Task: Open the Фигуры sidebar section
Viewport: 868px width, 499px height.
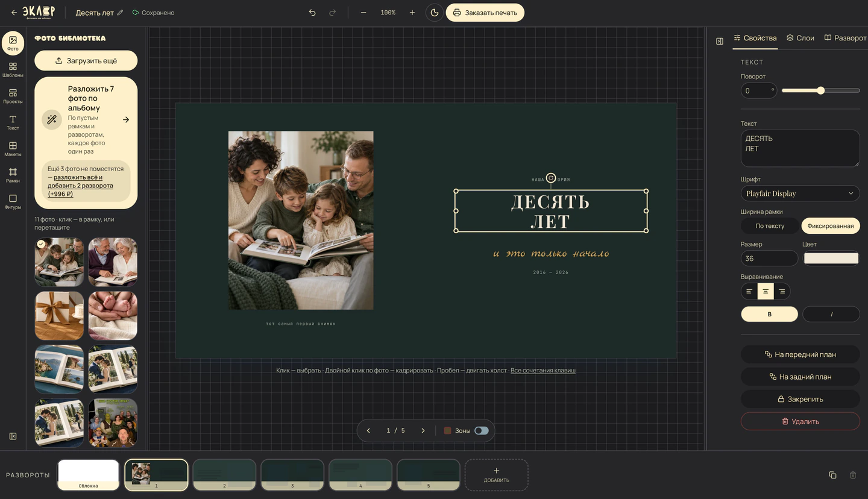Action: [x=13, y=202]
